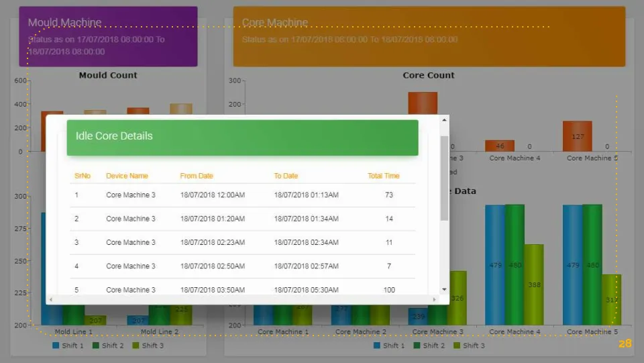Click Mold Line 1 Shift 3 bar labeled 207
This screenshot has width=644, height=363.
tap(95, 320)
